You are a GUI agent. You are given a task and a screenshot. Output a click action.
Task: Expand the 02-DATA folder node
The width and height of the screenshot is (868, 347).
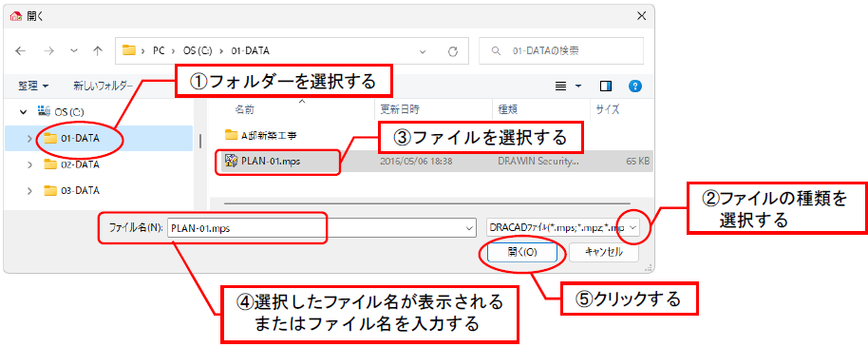[x=29, y=164]
